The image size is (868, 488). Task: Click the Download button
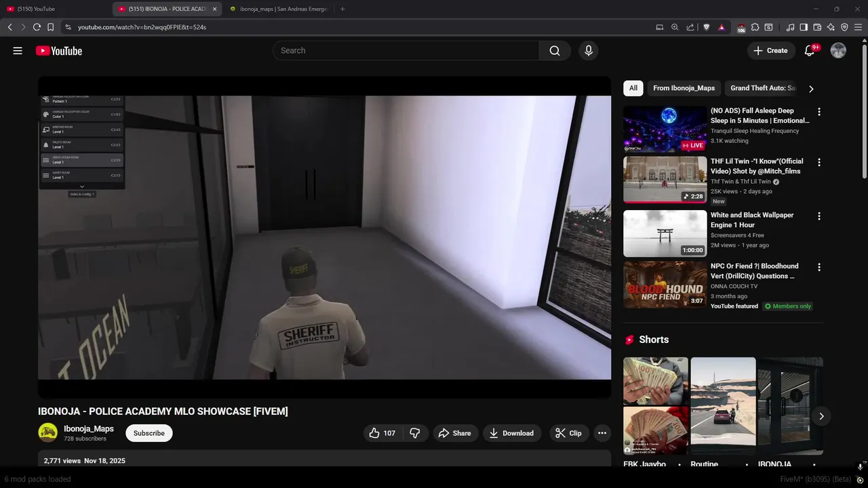pyautogui.click(x=511, y=433)
